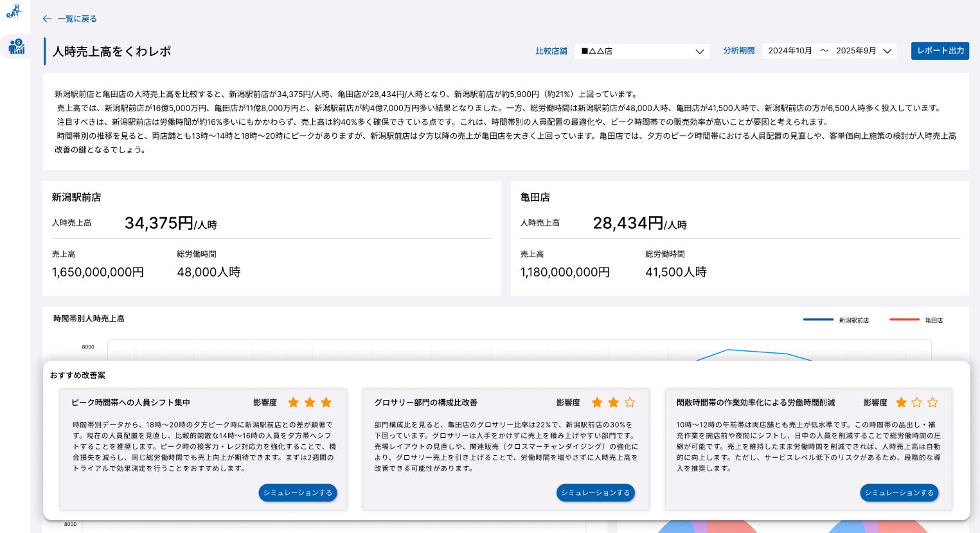The image size is (980, 533).
Task: Click シミュレーションする under グロサリー部門 card
Action: point(595,492)
